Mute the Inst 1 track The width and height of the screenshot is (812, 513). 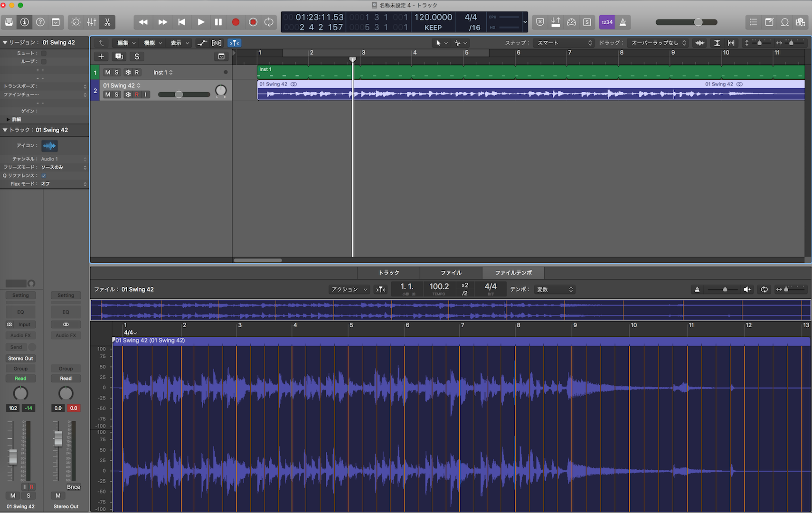point(108,72)
